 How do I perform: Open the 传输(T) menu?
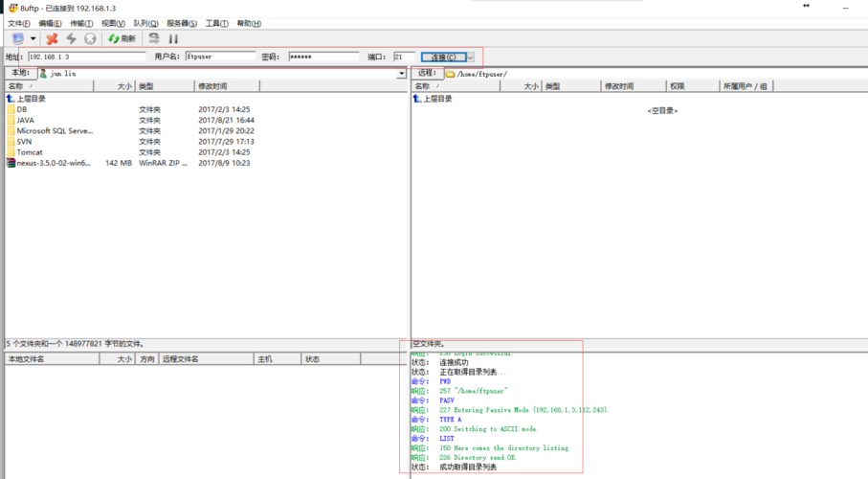81,23
